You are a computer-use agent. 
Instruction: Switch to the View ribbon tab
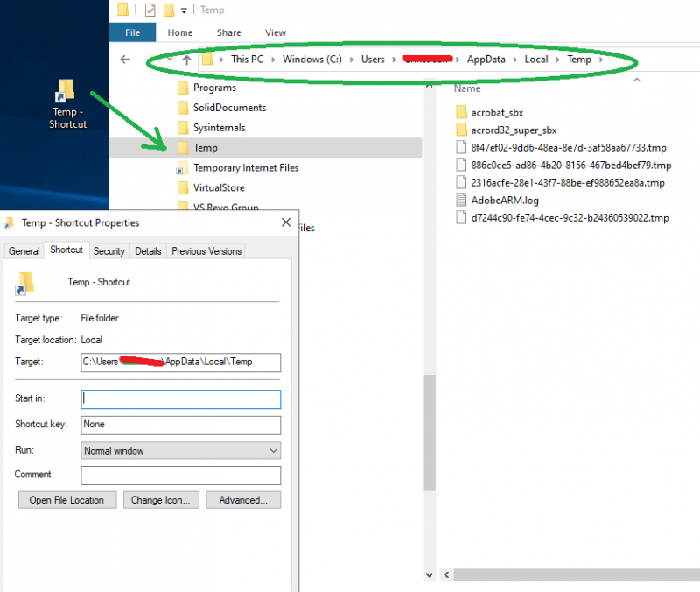[276, 32]
